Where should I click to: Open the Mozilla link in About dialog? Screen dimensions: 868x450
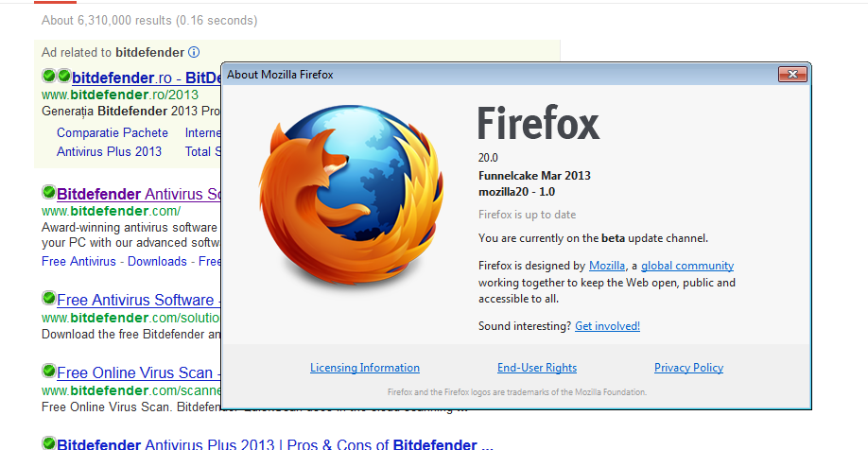[607, 266]
